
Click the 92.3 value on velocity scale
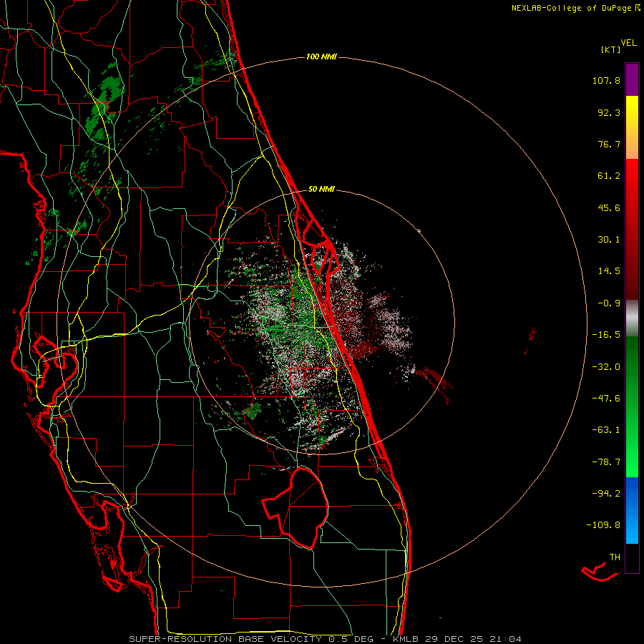tap(609, 112)
